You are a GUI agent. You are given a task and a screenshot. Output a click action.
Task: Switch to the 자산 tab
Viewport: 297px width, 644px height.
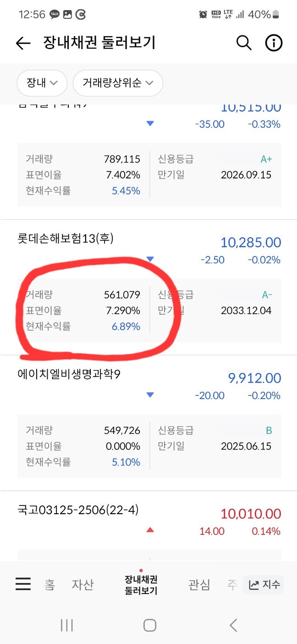[x=82, y=585]
